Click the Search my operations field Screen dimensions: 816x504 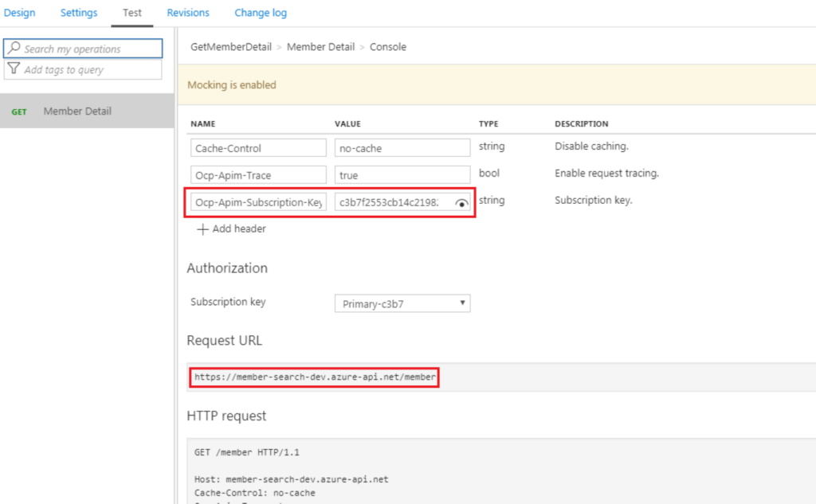pyautogui.click(x=83, y=49)
